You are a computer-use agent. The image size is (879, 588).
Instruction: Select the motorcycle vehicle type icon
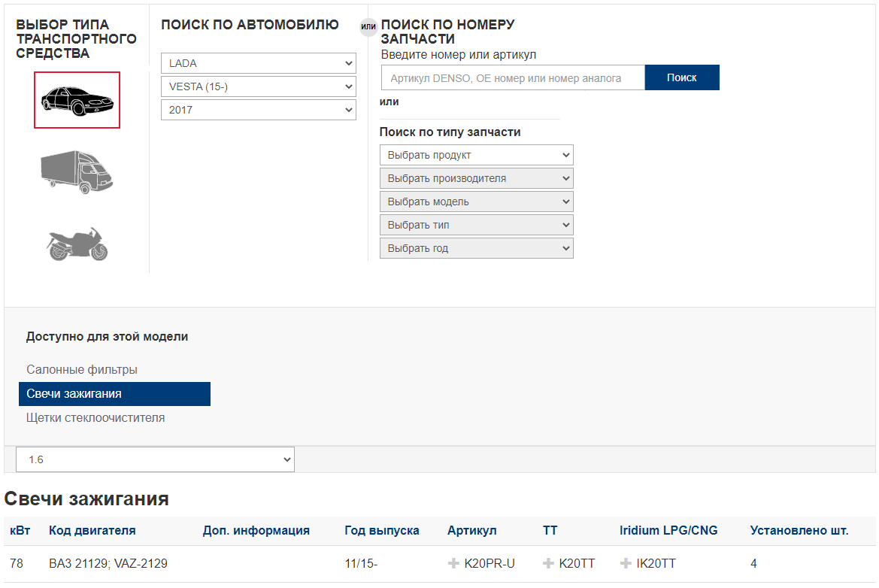coord(77,244)
